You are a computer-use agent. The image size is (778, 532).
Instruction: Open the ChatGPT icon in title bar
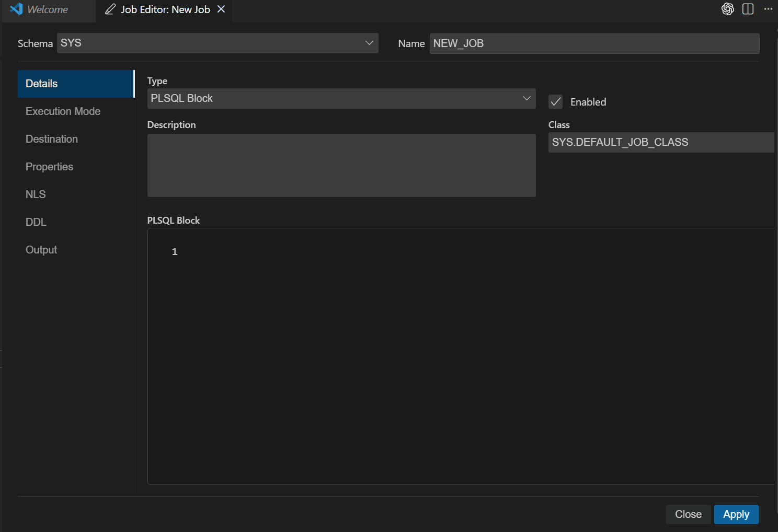click(727, 9)
